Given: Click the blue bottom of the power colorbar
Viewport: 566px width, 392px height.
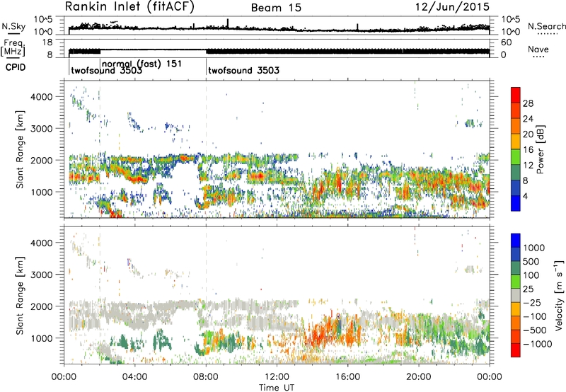Looking at the screenshot, I should 516,204.
